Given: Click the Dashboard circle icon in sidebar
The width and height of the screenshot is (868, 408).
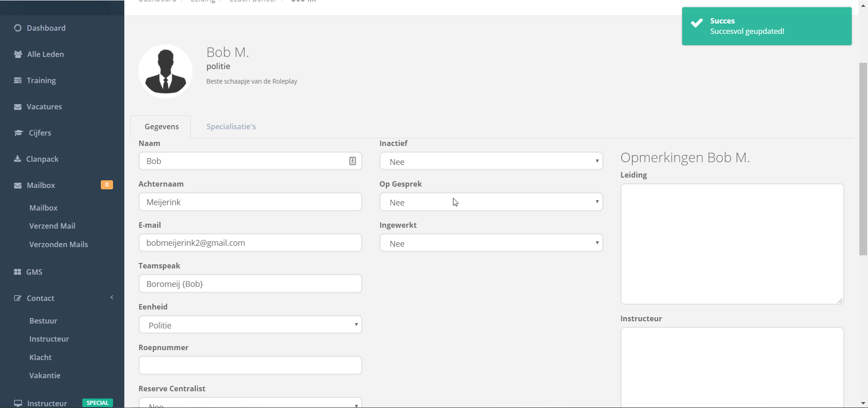Looking at the screenshot, I should tap(18, 28).
